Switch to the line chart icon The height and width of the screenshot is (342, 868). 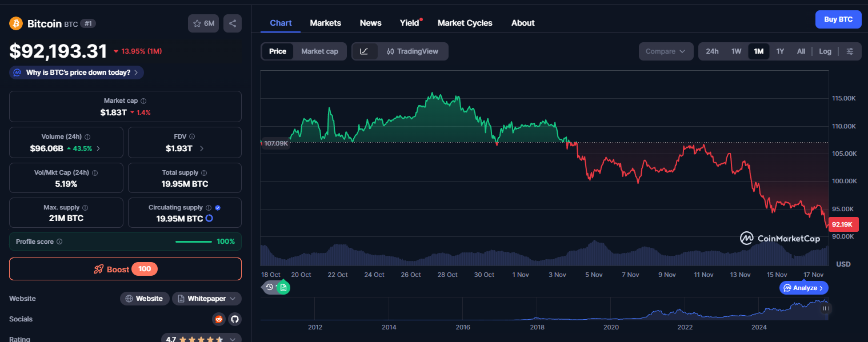(x=364, y=51)
